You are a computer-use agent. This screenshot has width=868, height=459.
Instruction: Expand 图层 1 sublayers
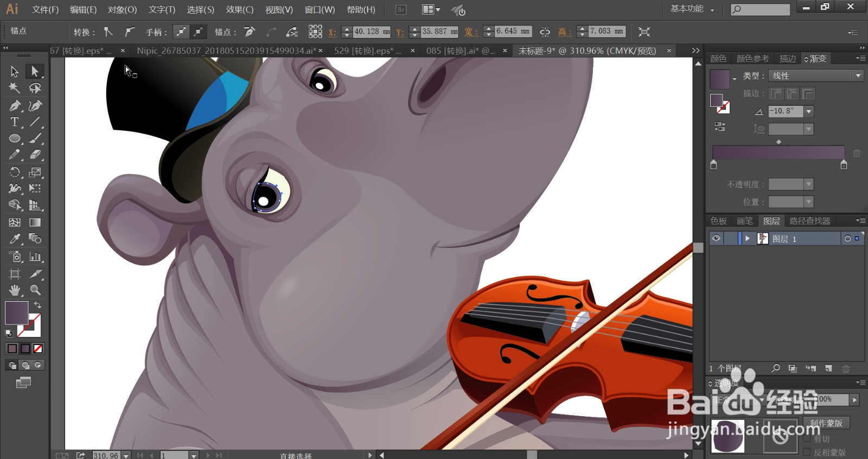[748, 238]
